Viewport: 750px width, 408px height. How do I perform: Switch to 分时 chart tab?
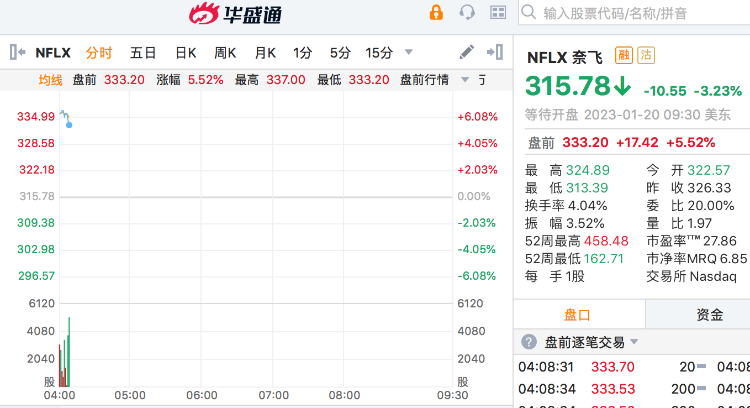point(99,53)
